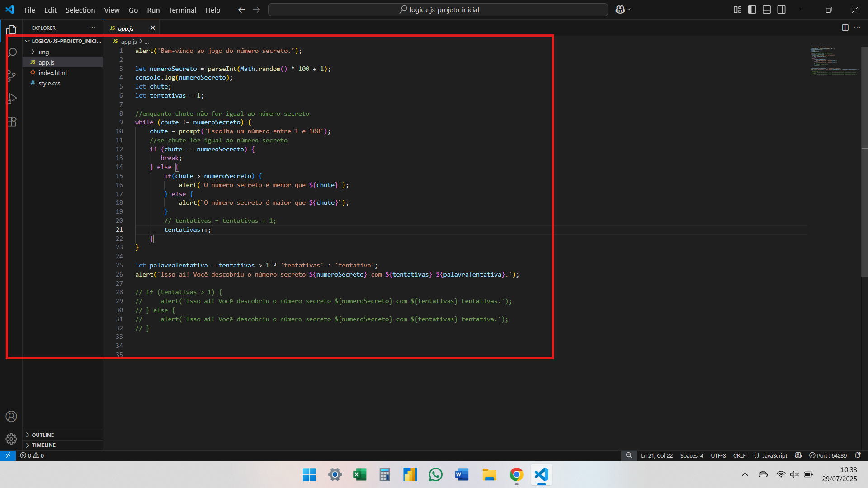The image size is (868, 488).
Task: Open the Extensions view
Action: [x=12, y=122]
